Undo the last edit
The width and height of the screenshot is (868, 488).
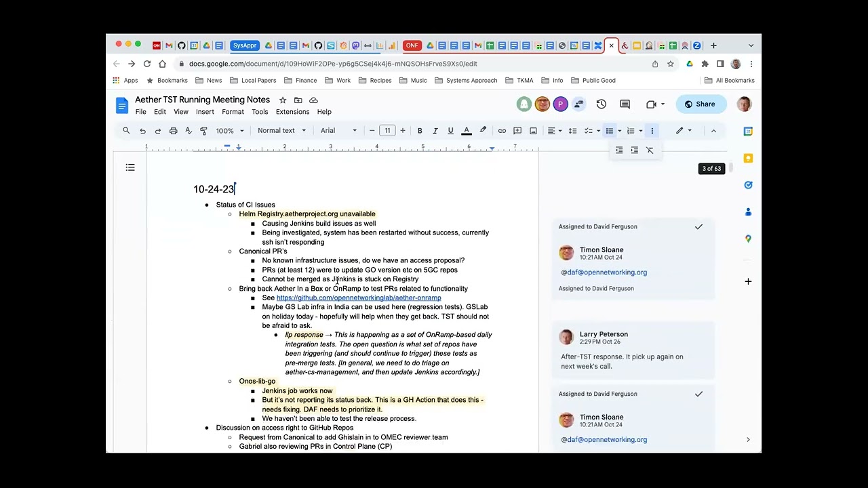[x=142, y=131]
